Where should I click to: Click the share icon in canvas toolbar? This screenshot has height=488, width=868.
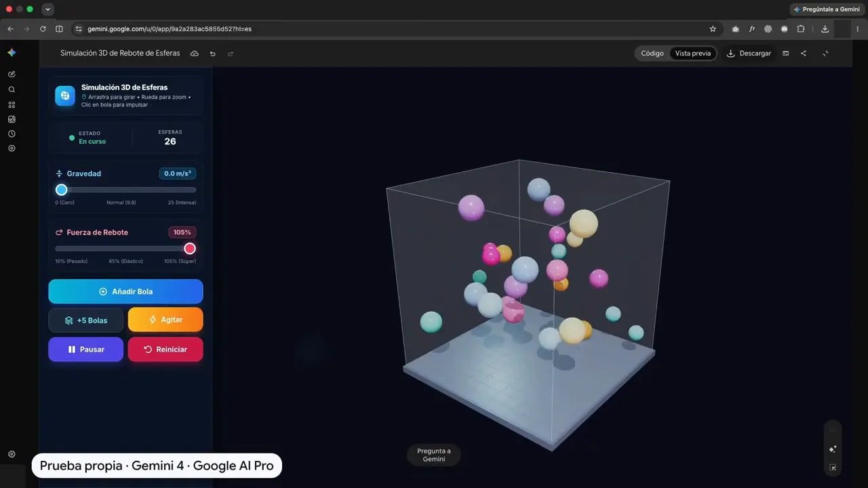tap(804, 54)
